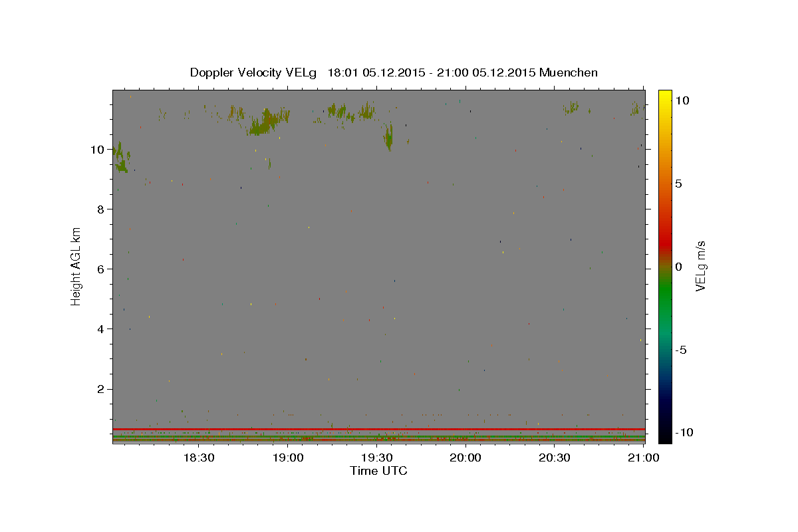Click the 19:30 time tick label
Image resolution: width=798 pixels, height=532 pixels.
click(376, 458)
